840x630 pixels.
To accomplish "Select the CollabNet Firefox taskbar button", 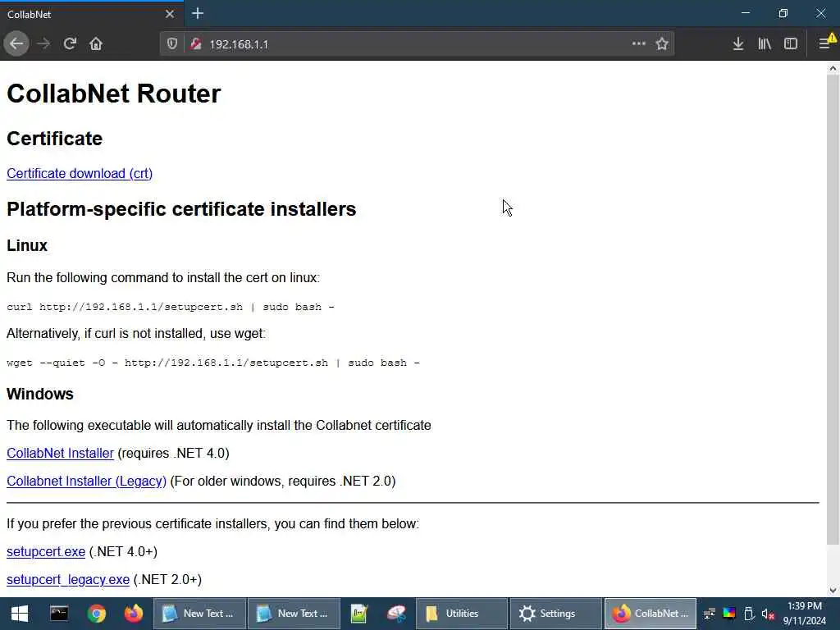I will [x=651, y=614].
